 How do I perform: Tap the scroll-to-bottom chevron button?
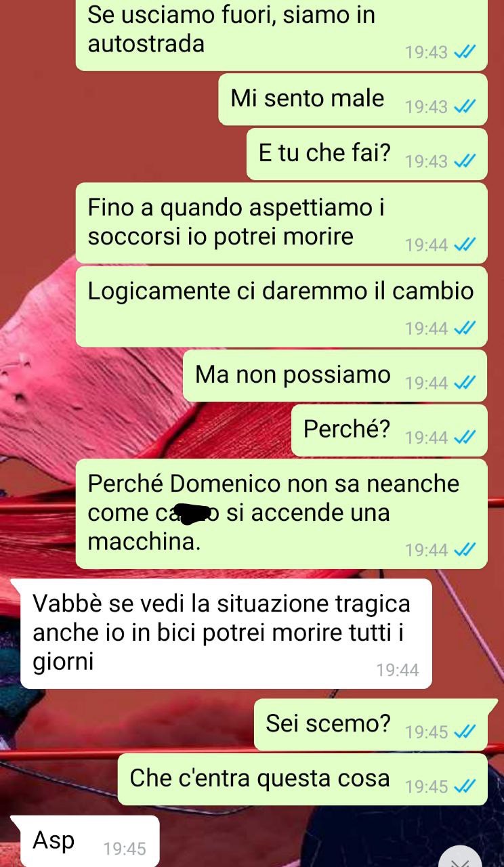(462, 857)
